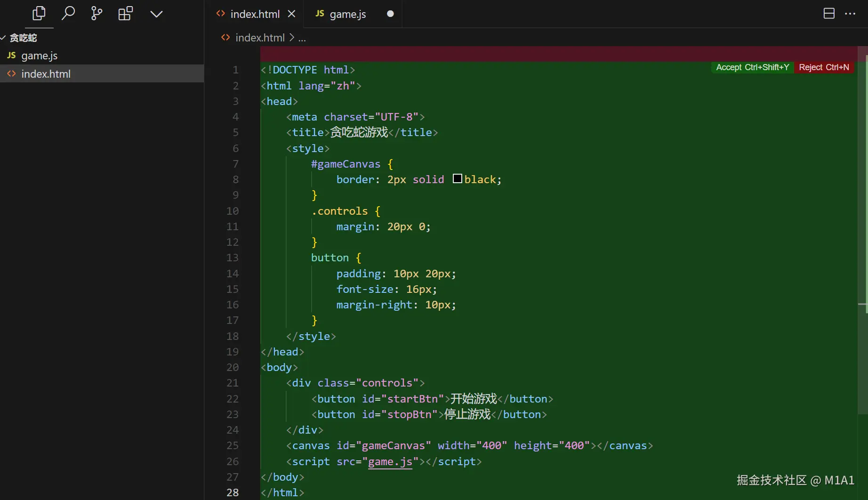Click the closing </html> tag
This screenshot has height=500, width=868.
(282, 492)
